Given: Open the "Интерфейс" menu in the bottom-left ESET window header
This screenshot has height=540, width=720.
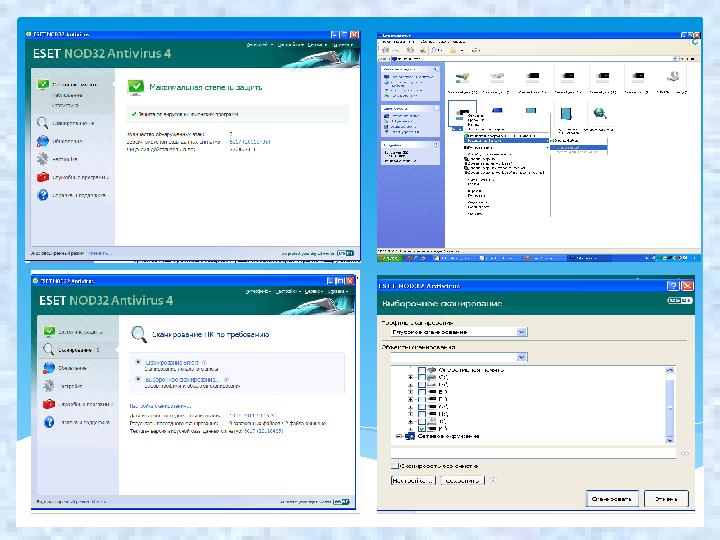Looking at the screenshot, I should coord(258,291).
